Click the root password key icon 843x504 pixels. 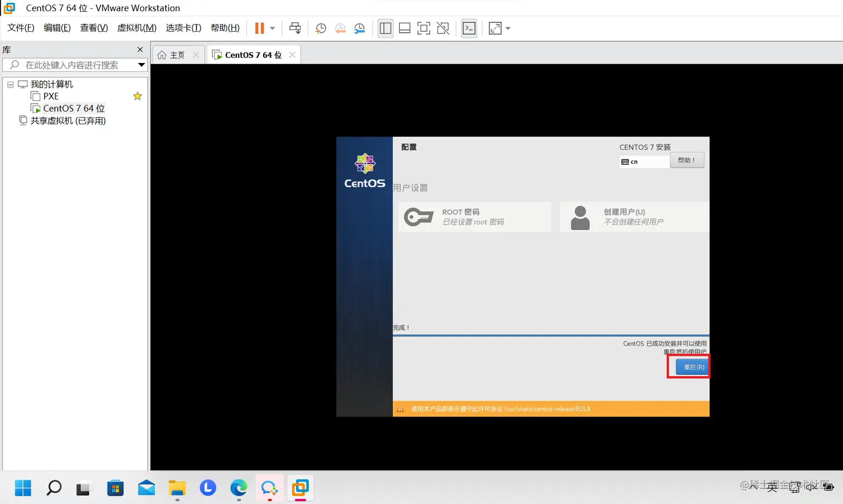tap(419, 216)
